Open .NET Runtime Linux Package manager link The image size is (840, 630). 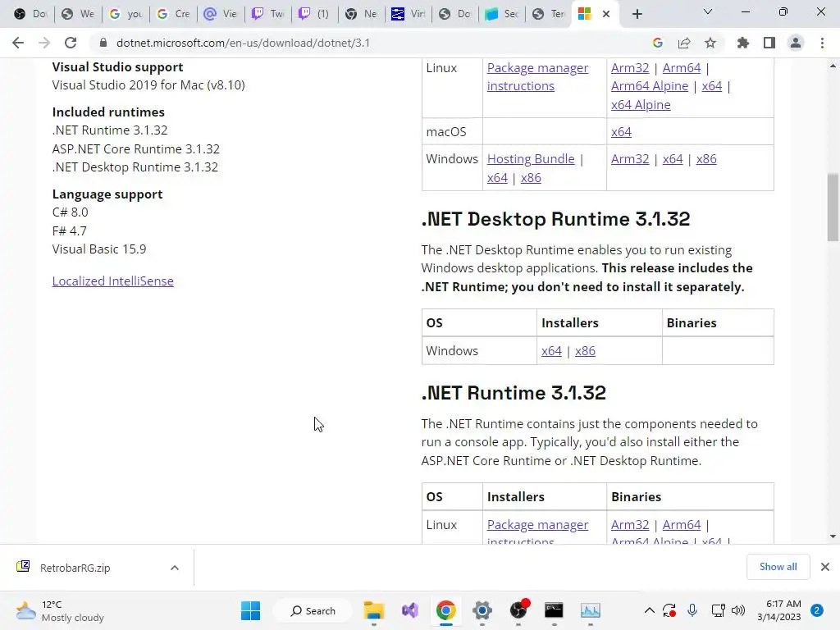coord(537,532)
